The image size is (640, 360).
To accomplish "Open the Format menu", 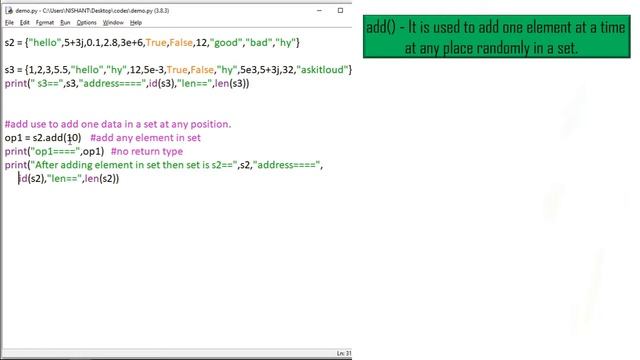I will [45, 23].
